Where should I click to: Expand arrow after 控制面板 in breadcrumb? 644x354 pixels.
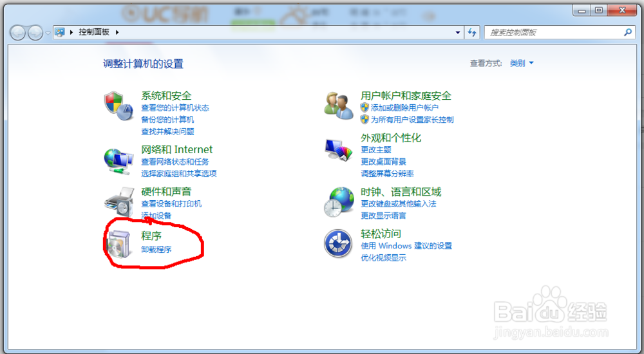(117, 32)
